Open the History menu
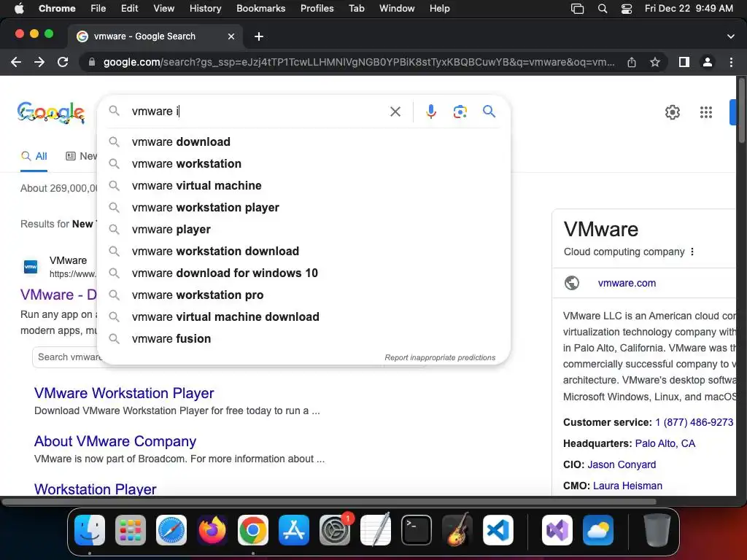Image resolution: width=747 pixels, height=560 pixels. pos(205,9)
